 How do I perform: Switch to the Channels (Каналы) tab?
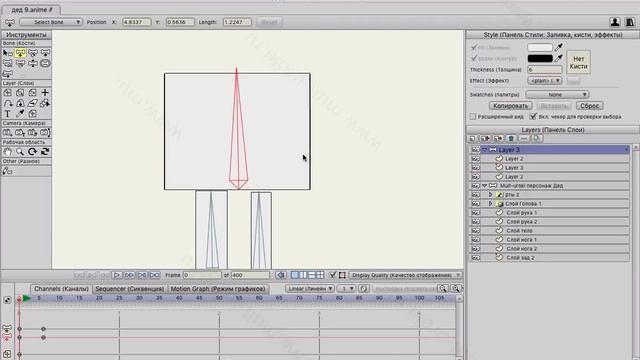coord(61,289)
